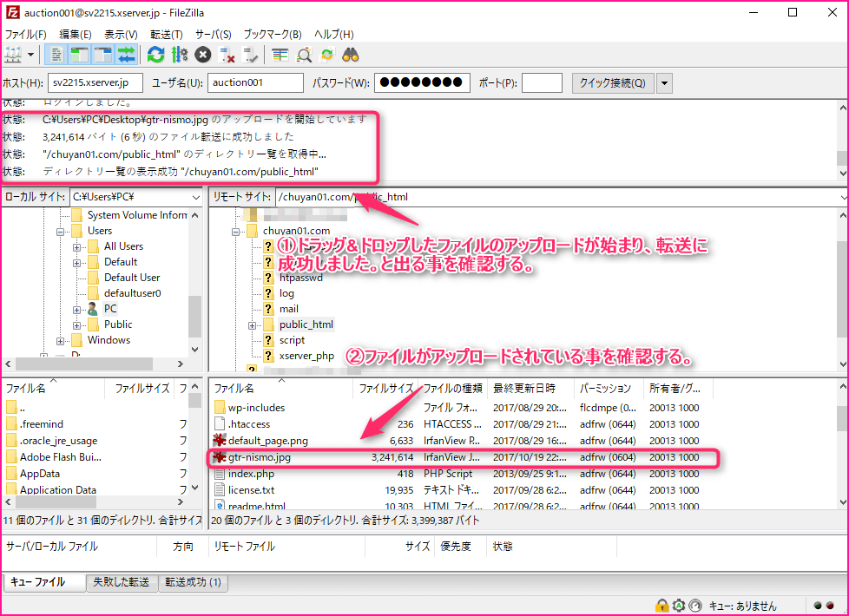Click the パスワード password field
Screen dimensions: 849x616
(x=422, y=82)
